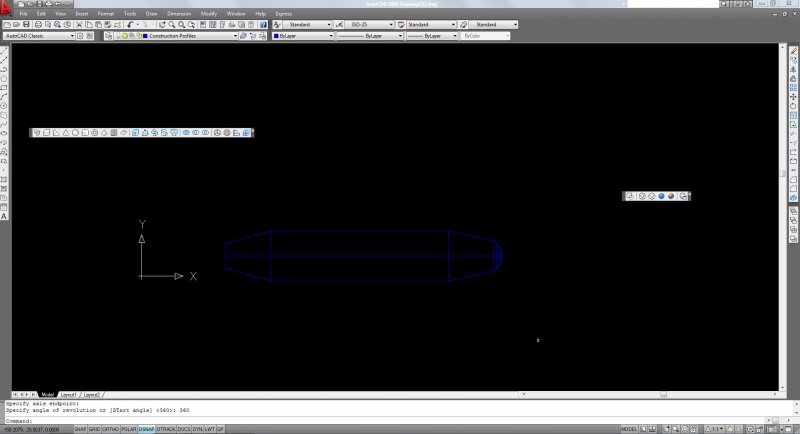Open the Dimension menu
This screenshot has width=800, height=434.
(x=179, y=14)
